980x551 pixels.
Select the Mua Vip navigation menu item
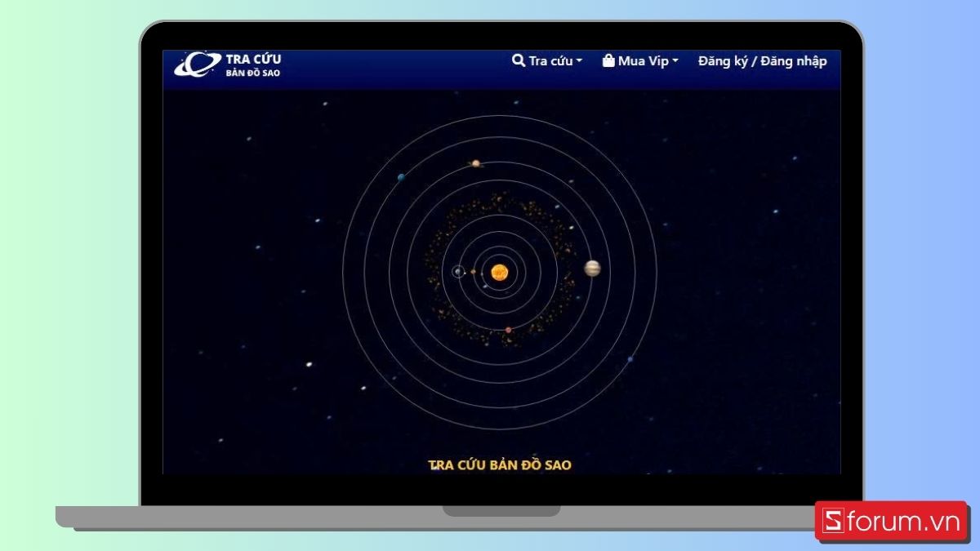click(641, 60)
